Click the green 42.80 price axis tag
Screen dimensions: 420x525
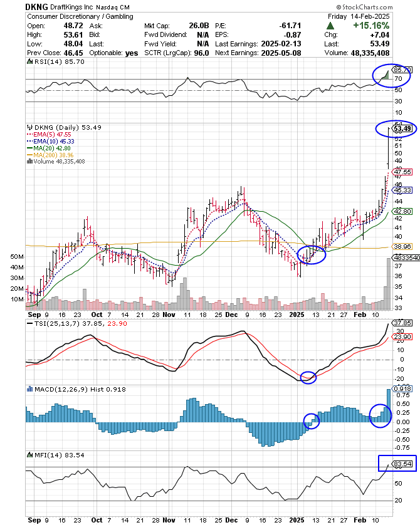tap(402, 212)
